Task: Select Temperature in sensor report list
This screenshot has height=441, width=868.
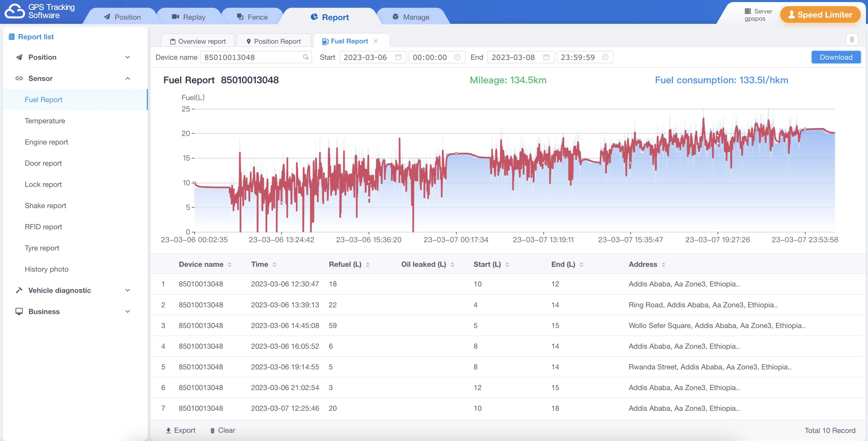Action: [x=45, y=121]
